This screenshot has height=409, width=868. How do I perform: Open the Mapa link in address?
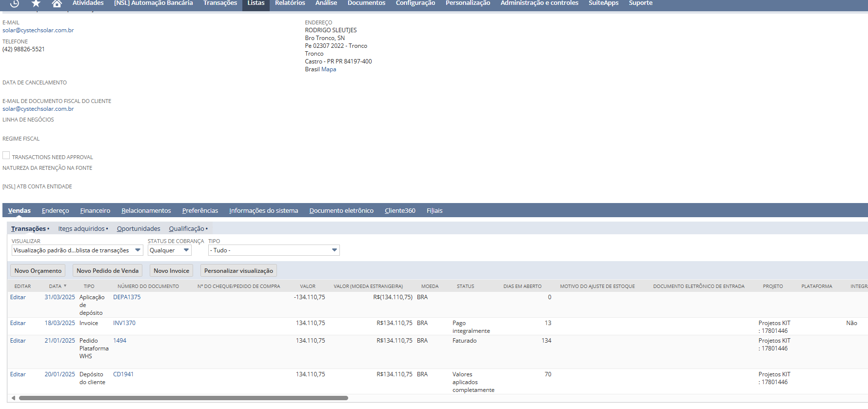(x=329, y=69)
